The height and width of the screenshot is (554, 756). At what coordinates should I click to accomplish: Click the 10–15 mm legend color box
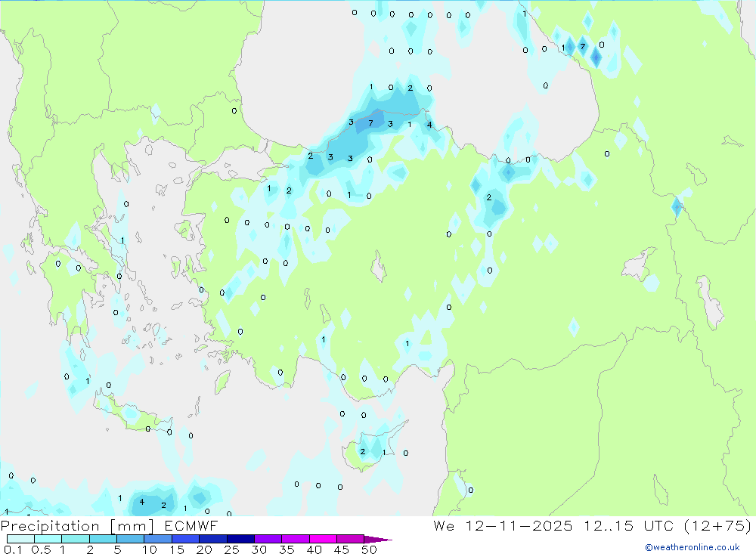(x=158, y=539)
